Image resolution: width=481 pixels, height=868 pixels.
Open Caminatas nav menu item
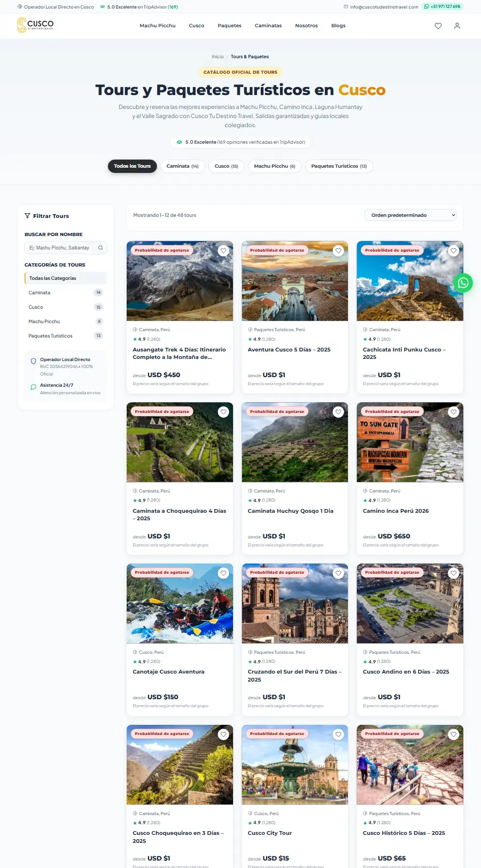pyautogui.click(x=268, y=26)
